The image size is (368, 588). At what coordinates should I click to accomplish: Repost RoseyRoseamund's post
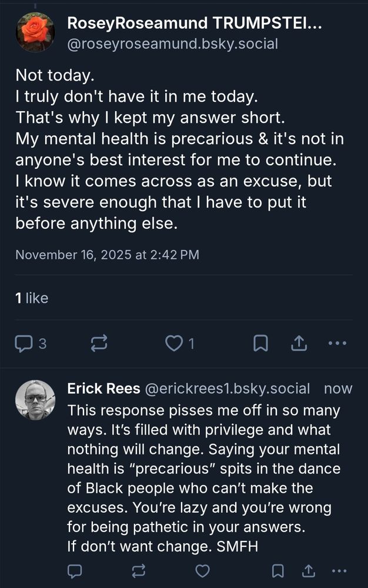coord(99,343)
